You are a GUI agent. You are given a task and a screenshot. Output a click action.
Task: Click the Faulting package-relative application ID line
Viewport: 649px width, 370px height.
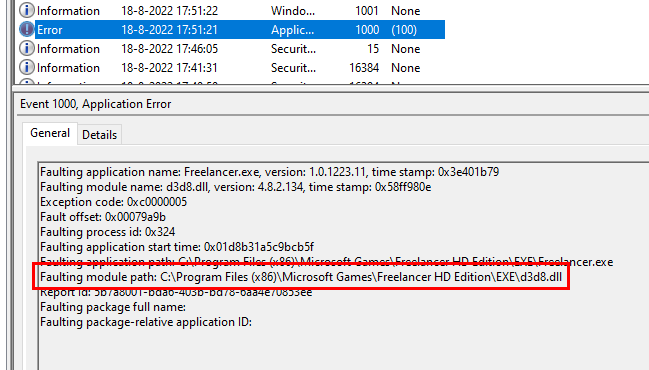146,322
